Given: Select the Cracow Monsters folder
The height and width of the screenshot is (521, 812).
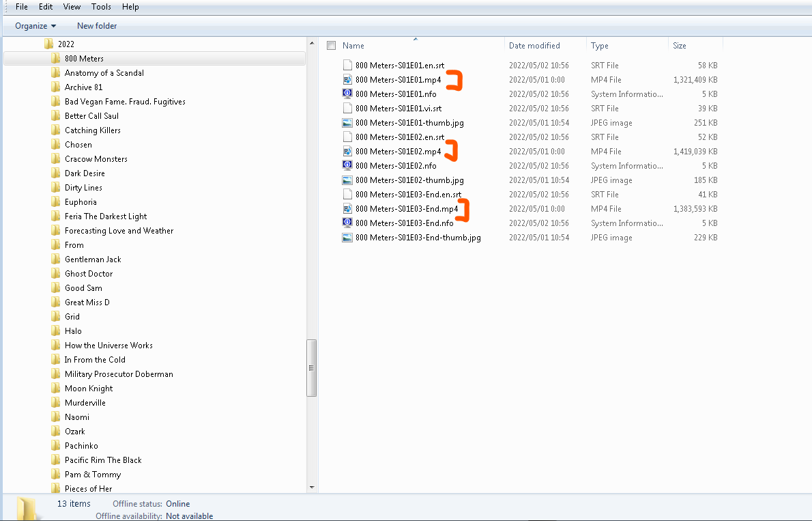Looking at the screenshot, I should (x=96, y=158).
